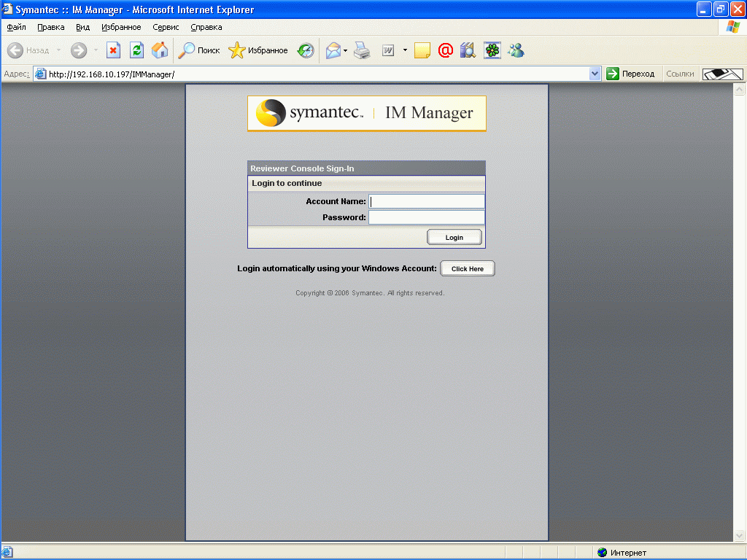Open the Вид menu

point(83,27)
